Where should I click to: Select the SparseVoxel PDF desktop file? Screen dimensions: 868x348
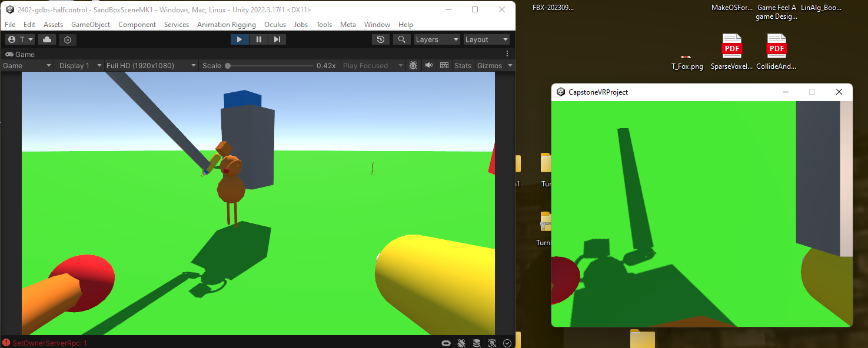pos(731,52)
